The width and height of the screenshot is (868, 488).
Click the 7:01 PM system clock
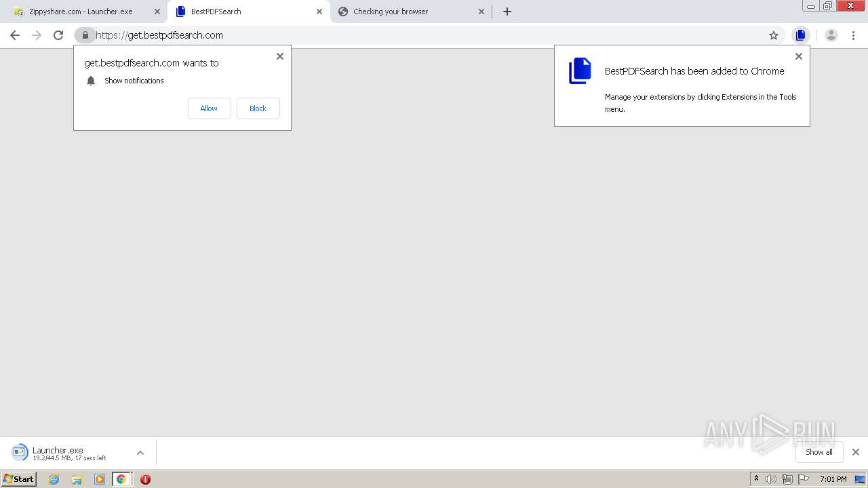(x=833, y=479)
